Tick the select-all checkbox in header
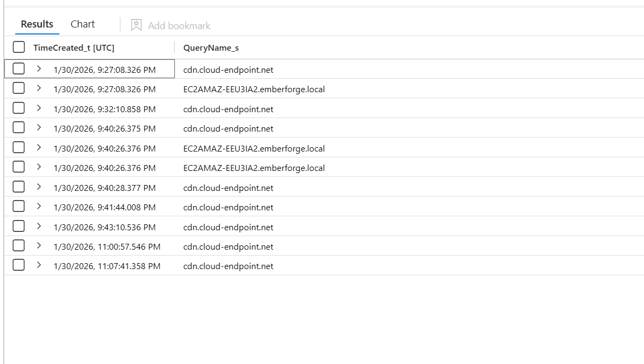This screenshot has height=364, width=644. click(x=19, y=47)
